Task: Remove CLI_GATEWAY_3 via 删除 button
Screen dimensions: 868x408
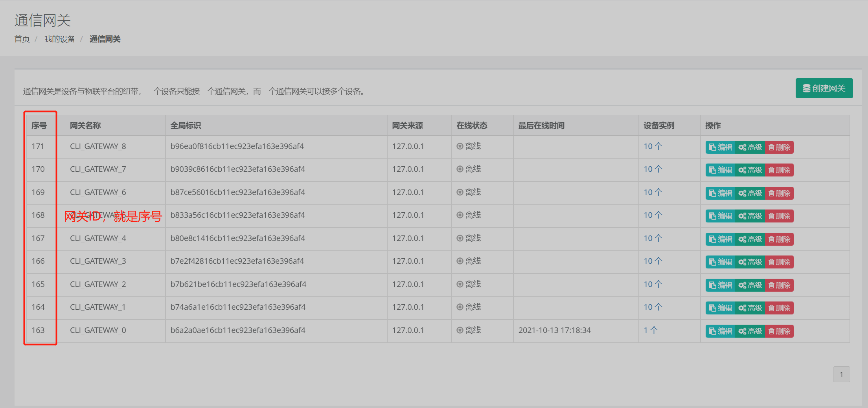Action: click(x=779, y=262)
